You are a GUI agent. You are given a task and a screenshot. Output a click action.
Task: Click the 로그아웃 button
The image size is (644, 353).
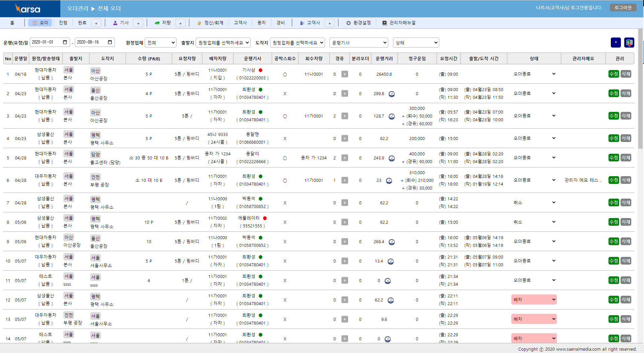(623, 8)
